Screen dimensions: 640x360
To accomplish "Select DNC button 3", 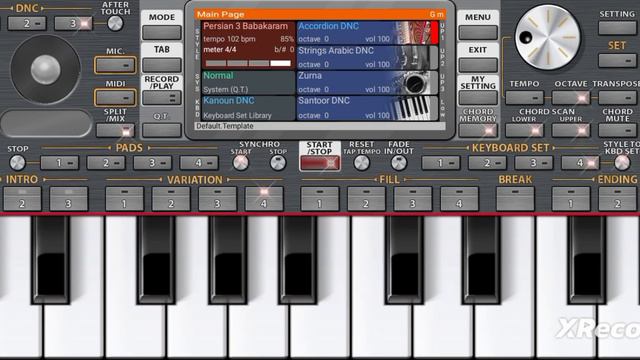I will (73, 23).
